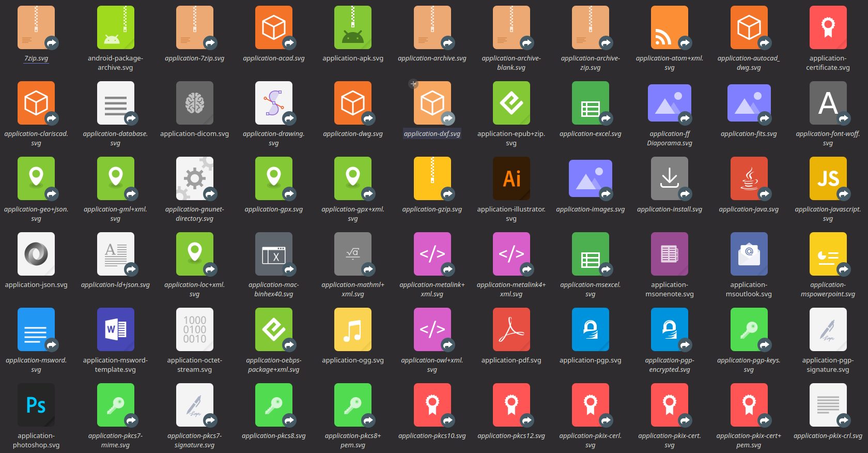The image size is (868, 453).
Task: Click the application-pgp-signature.svg pen icon
Action: point(828,329)
